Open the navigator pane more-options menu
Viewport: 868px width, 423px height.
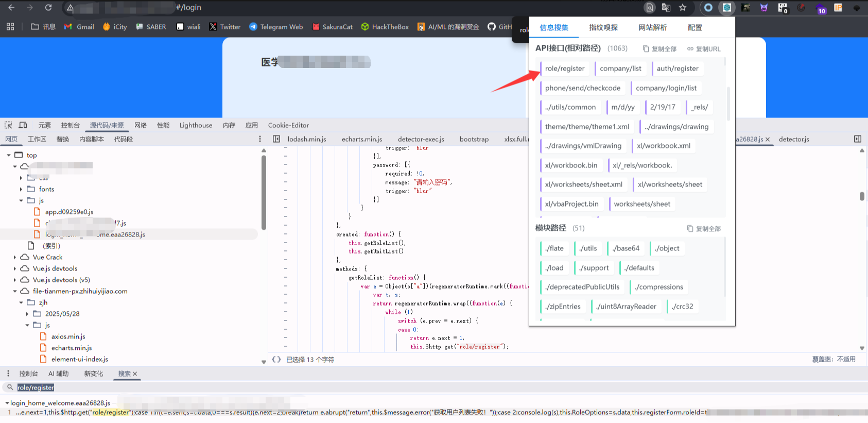(x=260, y=139)
